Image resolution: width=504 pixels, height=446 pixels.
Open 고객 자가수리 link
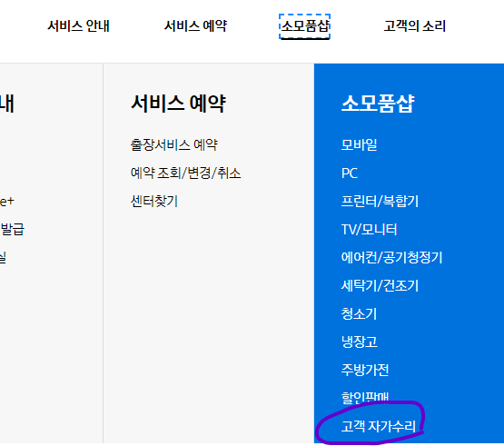[x=379, y=426]
